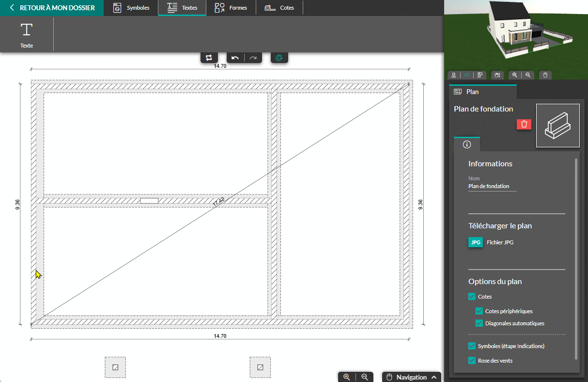Screen dimensions: 588x382
Task: Switch 3D preview to person view
Action: click(x=454, y=75)
